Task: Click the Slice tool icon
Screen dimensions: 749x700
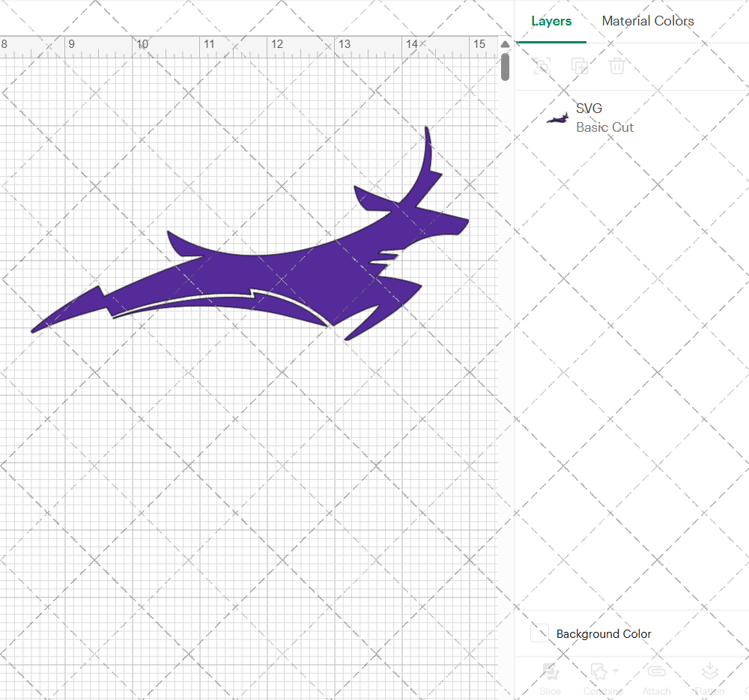Action: 551,672
